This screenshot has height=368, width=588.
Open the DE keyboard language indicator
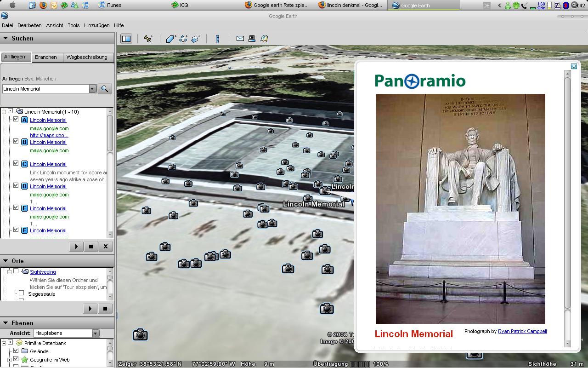click(486, 5)
